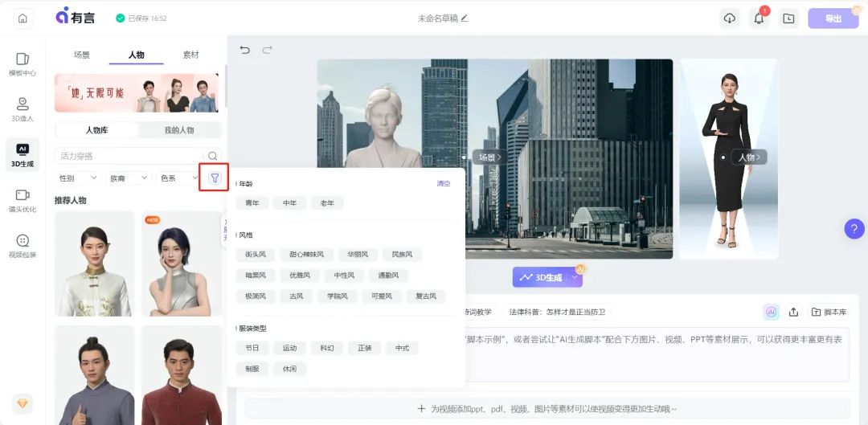Switch to the 素材 tab

click(191, 55)
